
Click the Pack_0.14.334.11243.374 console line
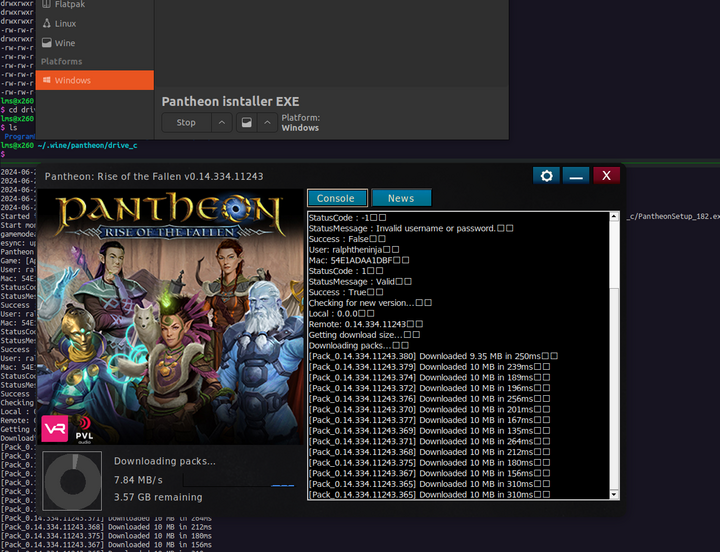tap(429, 377)
